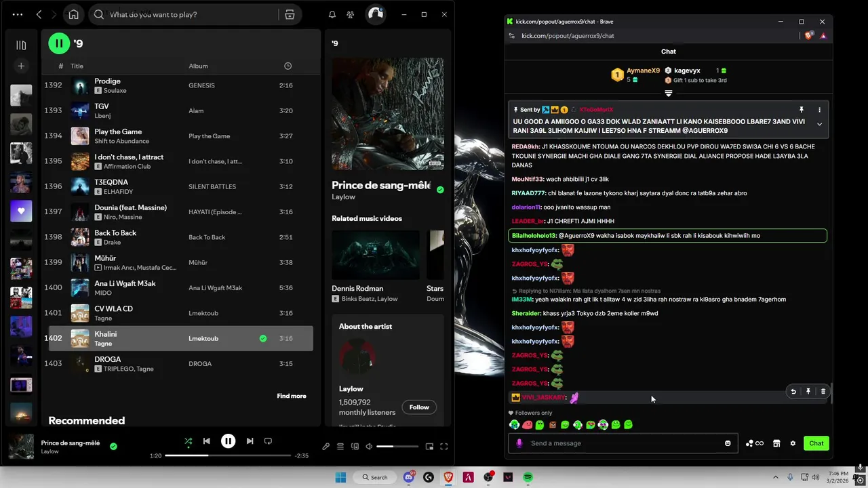The height and width of the screenshot is (488, 868).
Task: Open the Kick gift shop icon
Action: [x=776, y=443]
